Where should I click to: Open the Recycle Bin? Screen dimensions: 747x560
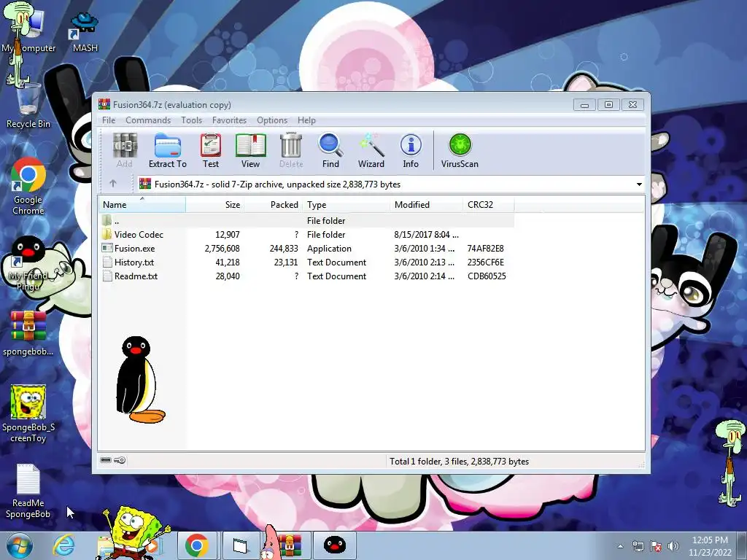coord(28,105)
